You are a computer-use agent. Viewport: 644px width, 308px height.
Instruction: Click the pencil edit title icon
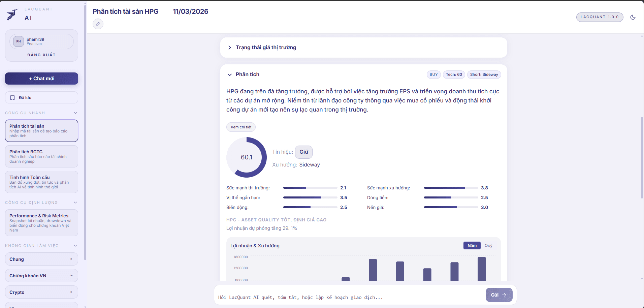(98, 24)
